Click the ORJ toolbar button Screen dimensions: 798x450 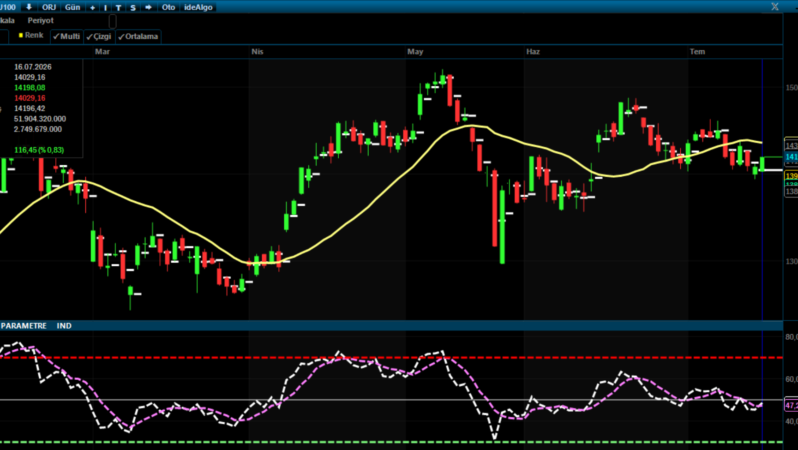tap(49, 7)
